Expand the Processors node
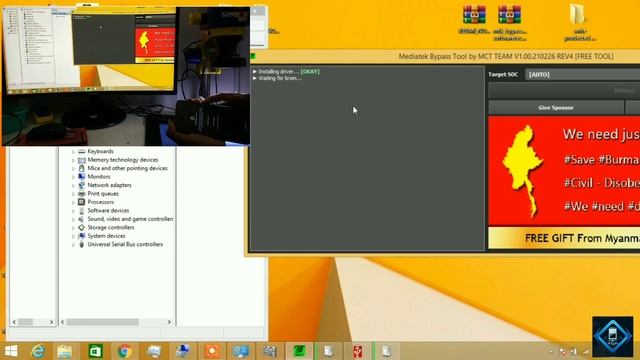Viewport: 640px width, 360px height. coord(73,202)
